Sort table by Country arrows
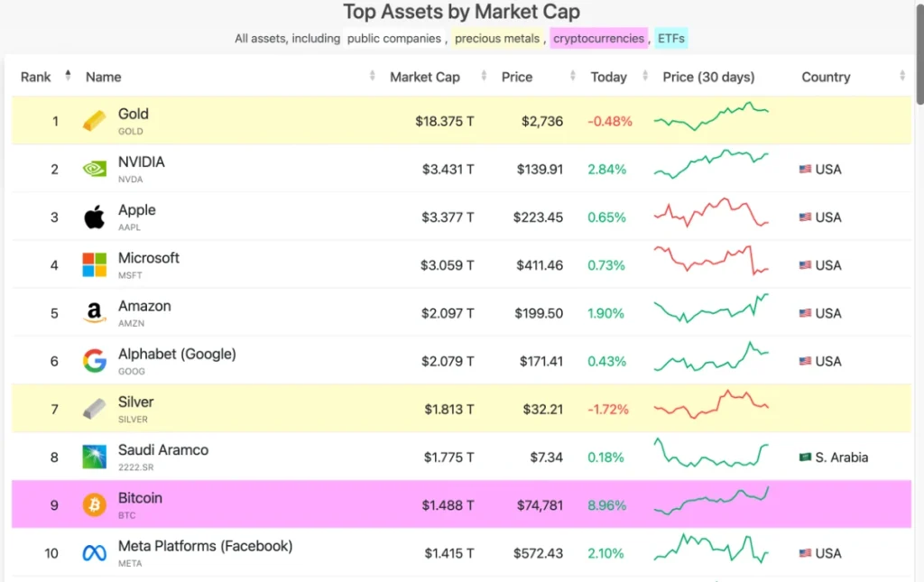Image resolution: width=924 pixels, height=582 pixels. [x=901, y=76]
